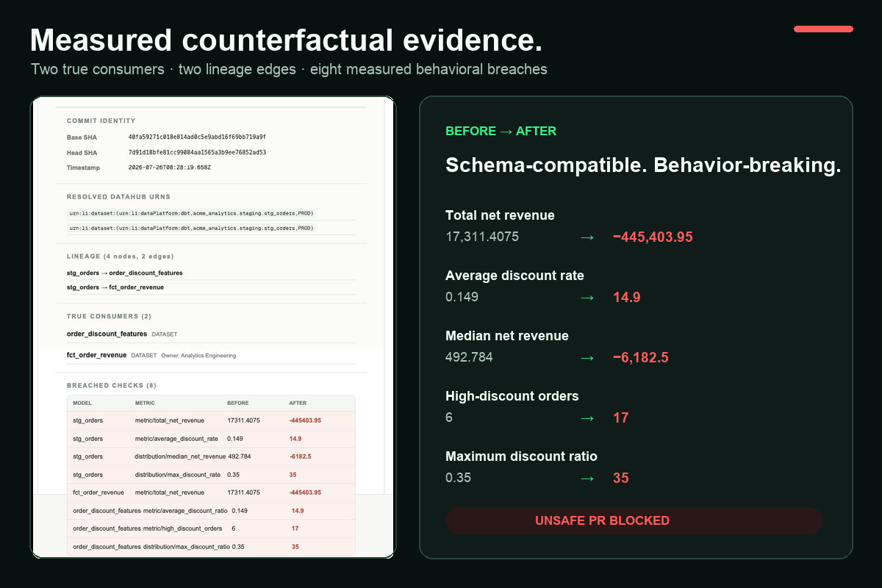Click the arrow in High-discount orders row
882x588 pixels.
click(x=587, y=418)
